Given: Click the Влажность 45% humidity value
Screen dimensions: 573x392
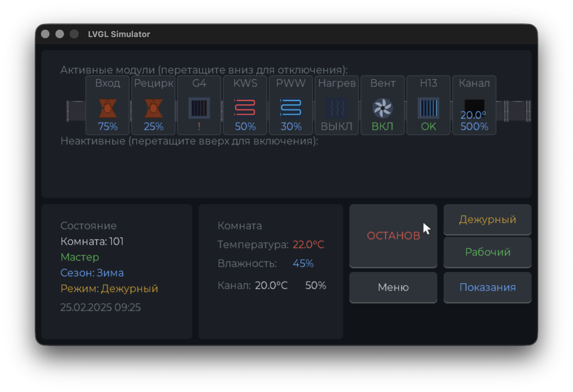Looking at the screenshot, I should click(303, 264).
